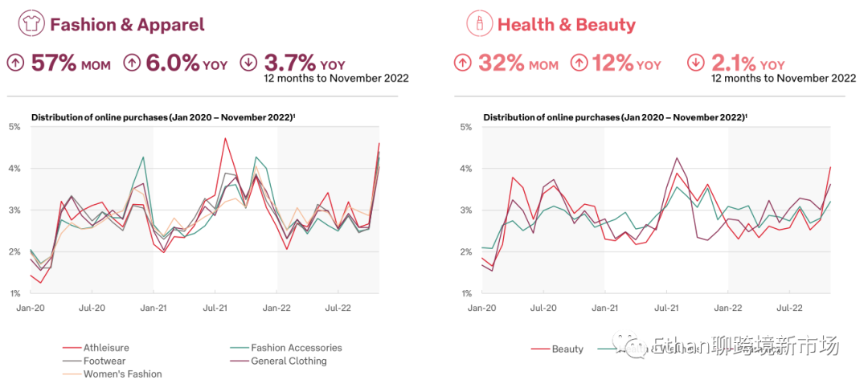
Task: Click the down arrow beside 2.1% YOY
Action: (x=697, y=63)
